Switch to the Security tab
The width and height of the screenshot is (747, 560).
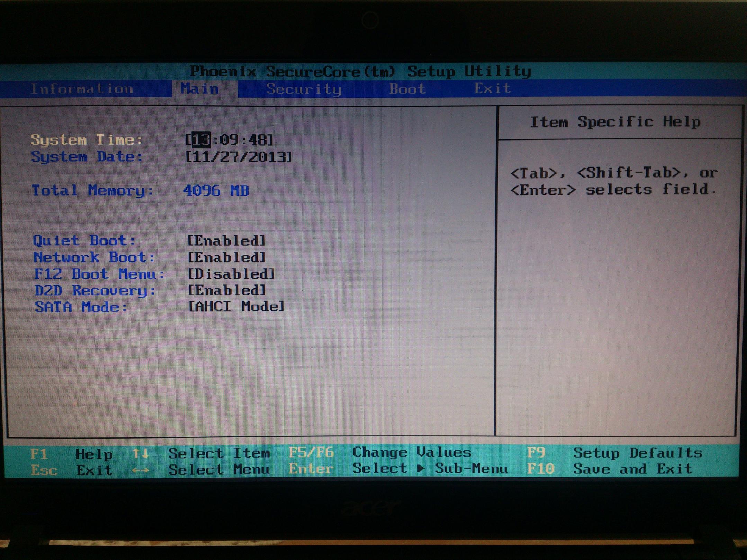pos(304,89)
